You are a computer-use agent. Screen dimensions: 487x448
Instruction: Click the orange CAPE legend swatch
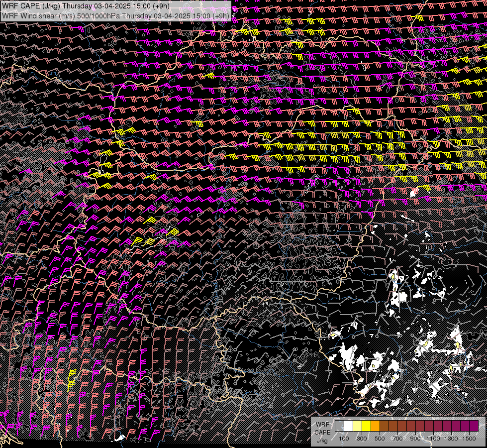pyautogui.click(x=375, y=426)
